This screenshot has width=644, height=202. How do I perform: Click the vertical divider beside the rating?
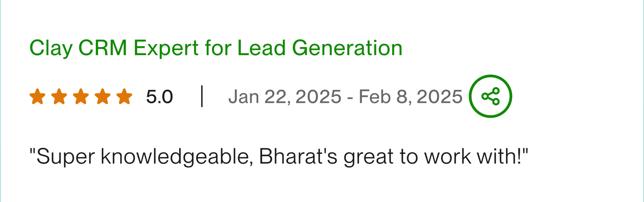coord(202,96)
